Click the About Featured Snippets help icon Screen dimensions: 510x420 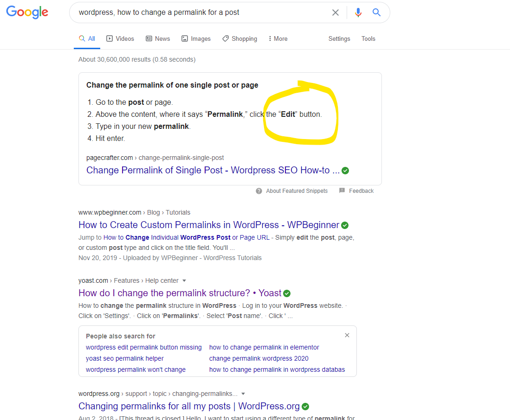(x=259, y=191)
